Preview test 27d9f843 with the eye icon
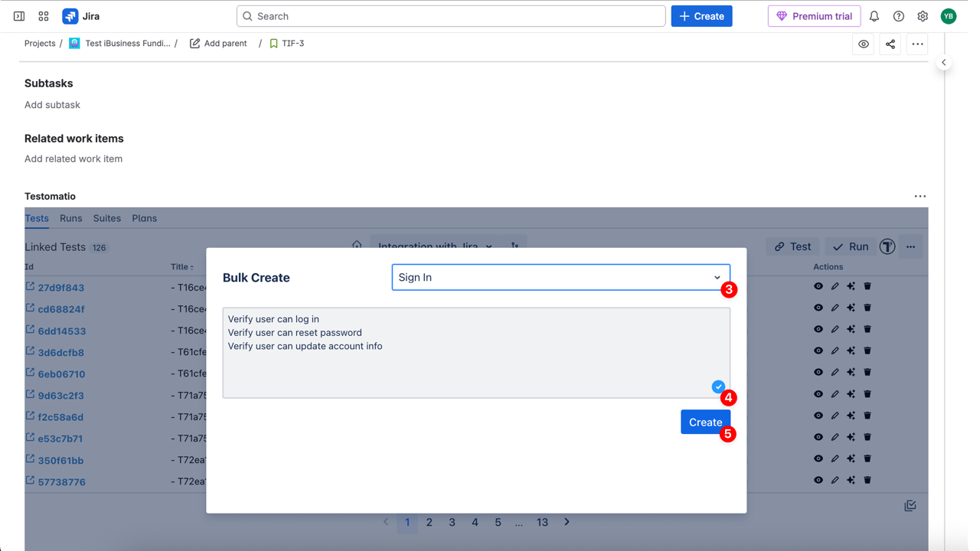This screenshot has width=980, height=551. [818, 285]
